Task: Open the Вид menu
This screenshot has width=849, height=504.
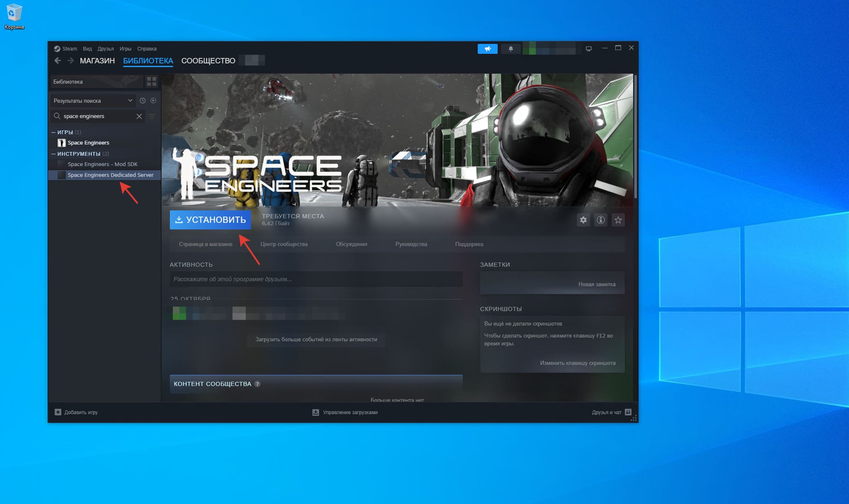Action: (87, 49)
